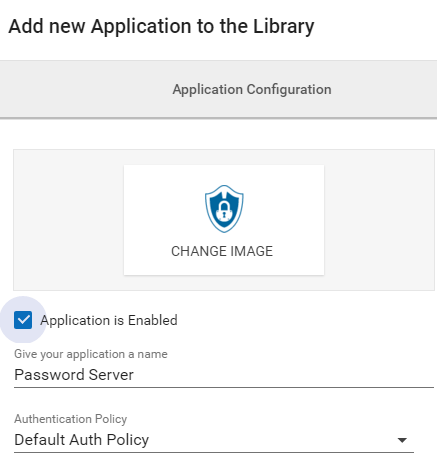Uncheck the Application is Enabled checkbox
Viewport: 437px width, 460px height.
(x=23, y=320)
